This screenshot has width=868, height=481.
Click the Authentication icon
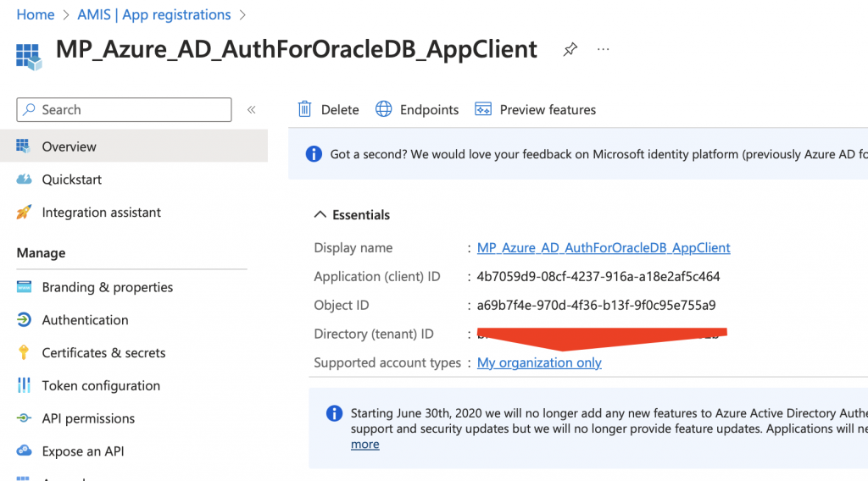coord(25,320)
